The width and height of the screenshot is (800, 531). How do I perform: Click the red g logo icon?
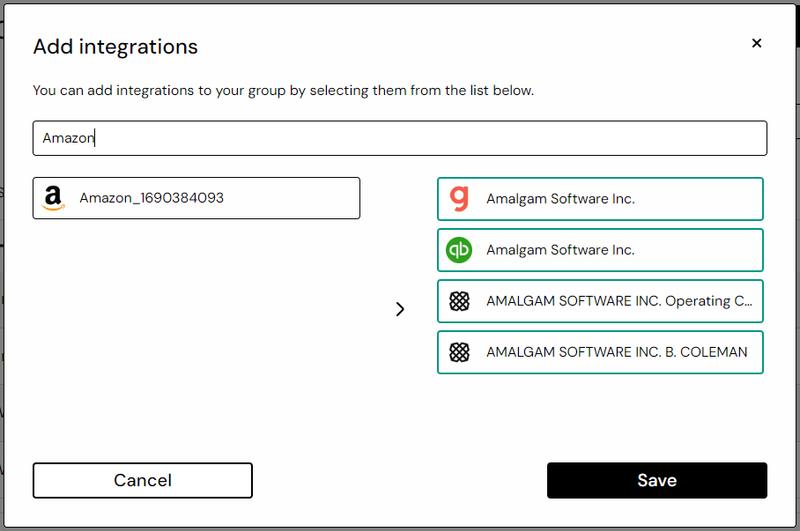(459, 198)
